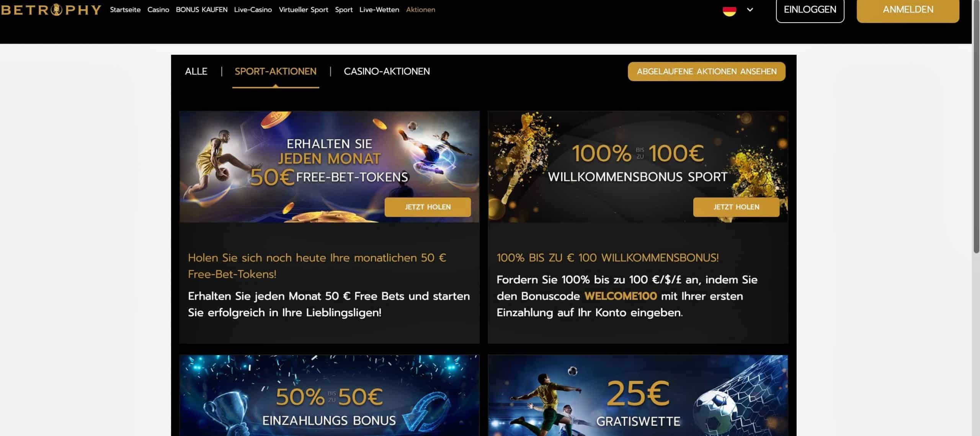980x436 pixels.
Task: Select the SPORT-AKTIONEN tab
Action: (276, 72)
